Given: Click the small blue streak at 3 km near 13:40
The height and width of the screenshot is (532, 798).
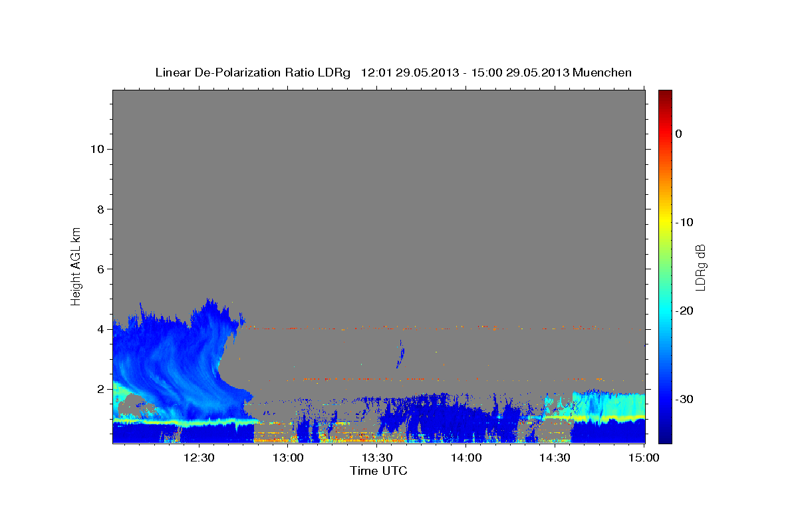Looking at the screenshot, I should 400,354.
